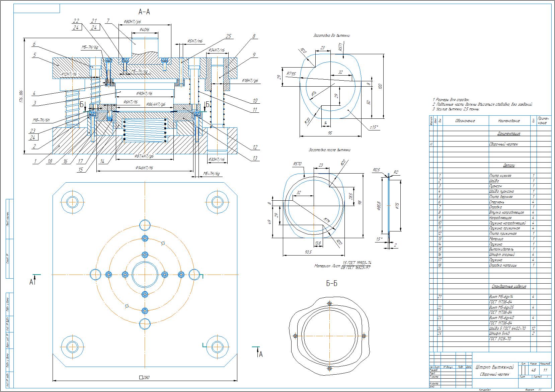Click the bottom-right section arrow labeled A
This screenshot has height=392, width=555.
[x=258, y=352]
